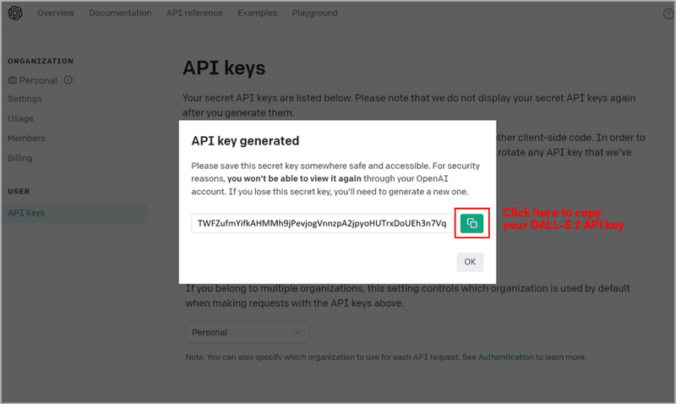Open API reference page

(194, 13)
